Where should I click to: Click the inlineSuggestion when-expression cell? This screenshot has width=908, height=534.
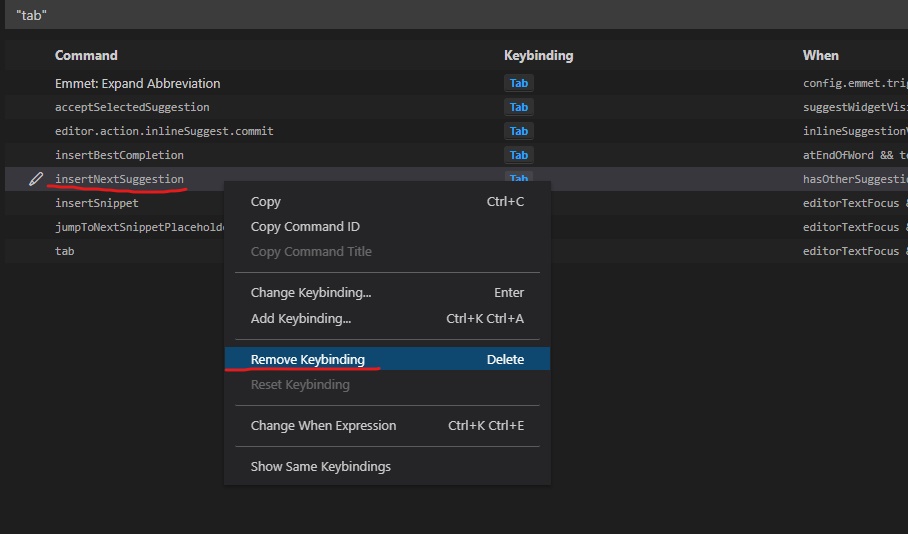[855, 131]
